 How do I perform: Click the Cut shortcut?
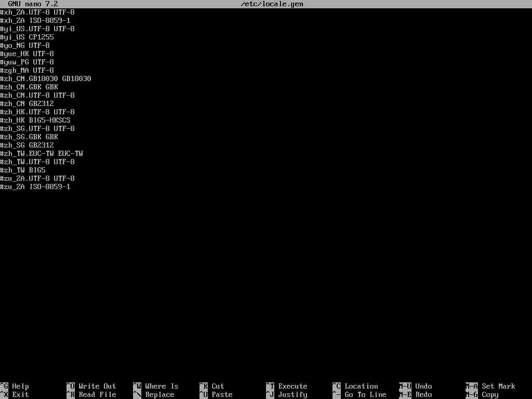click(212, 386)
